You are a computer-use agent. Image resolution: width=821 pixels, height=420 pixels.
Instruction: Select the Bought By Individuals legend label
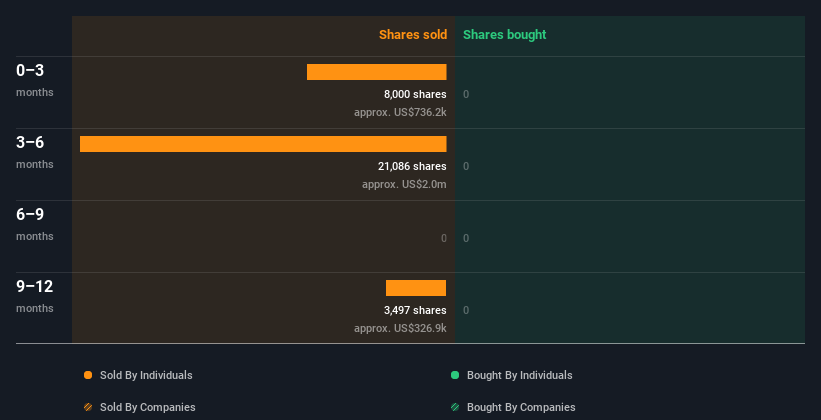pyautogui.click(x=519, y=375)
